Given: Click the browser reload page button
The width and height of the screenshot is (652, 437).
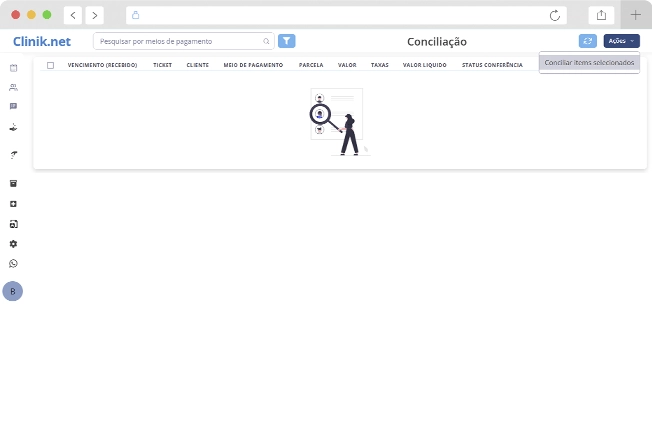Looking at the screenshot, I should pos(555,15).
